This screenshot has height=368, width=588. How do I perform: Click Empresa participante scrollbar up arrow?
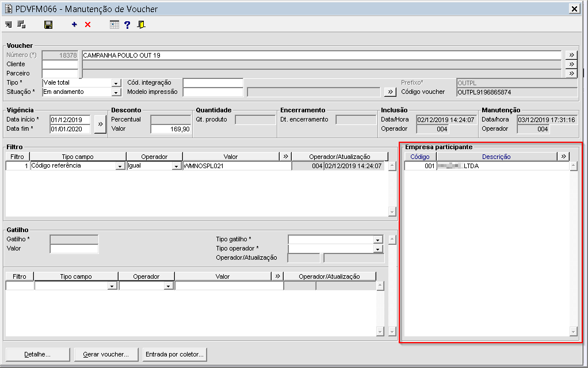pos(573,166)
